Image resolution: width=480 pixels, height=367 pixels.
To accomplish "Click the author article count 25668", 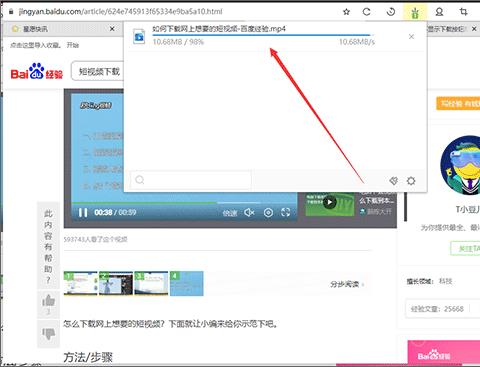I will pyautogui.click(x=437, y=309).
